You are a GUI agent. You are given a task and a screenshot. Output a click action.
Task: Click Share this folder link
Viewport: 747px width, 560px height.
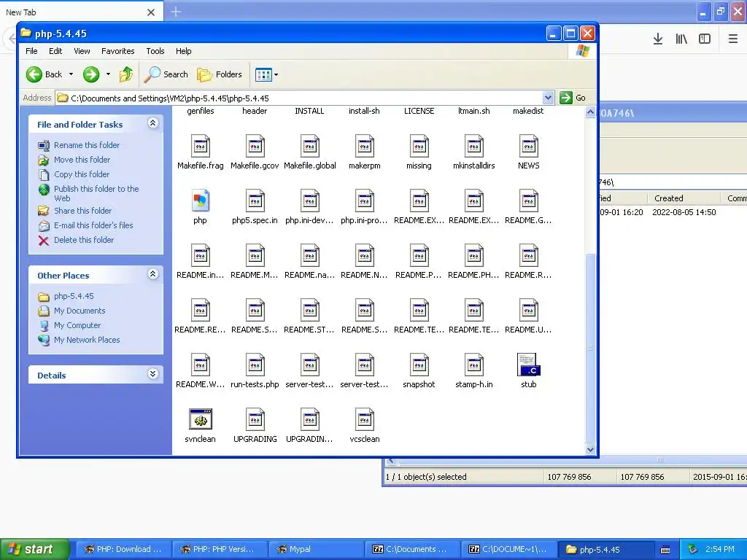click(82, 211)
